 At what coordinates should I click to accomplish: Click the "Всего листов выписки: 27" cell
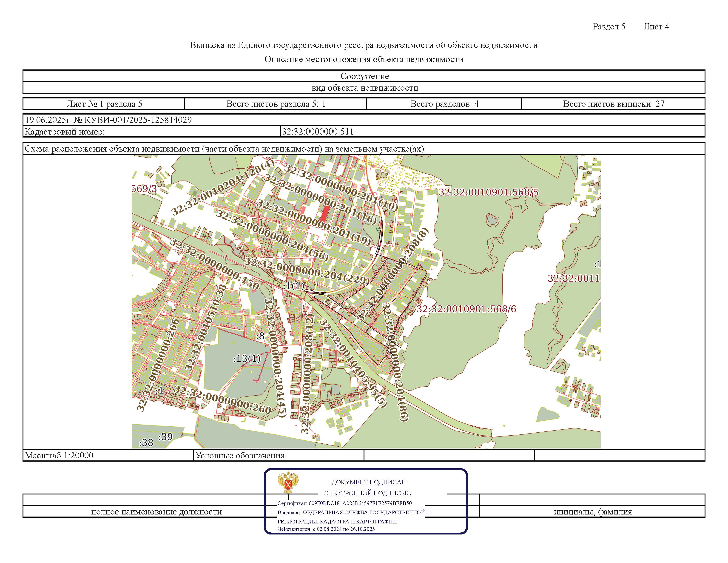[x=613, y=104]
